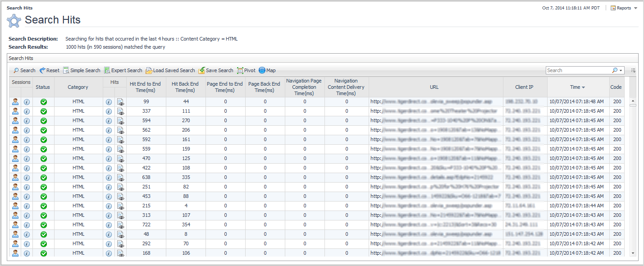The image size is (644, 266).
Task: Click hit info icon in second row
Action: [109, 111]
